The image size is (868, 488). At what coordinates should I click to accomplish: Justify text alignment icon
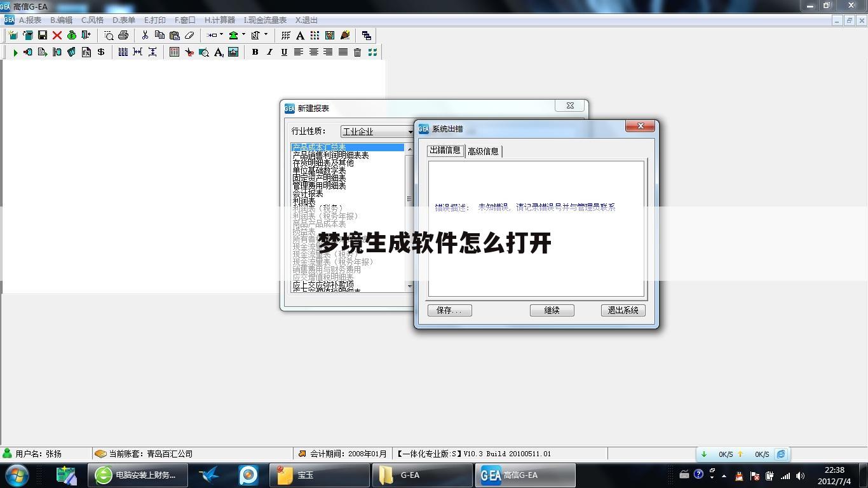[x=342, y=52]
